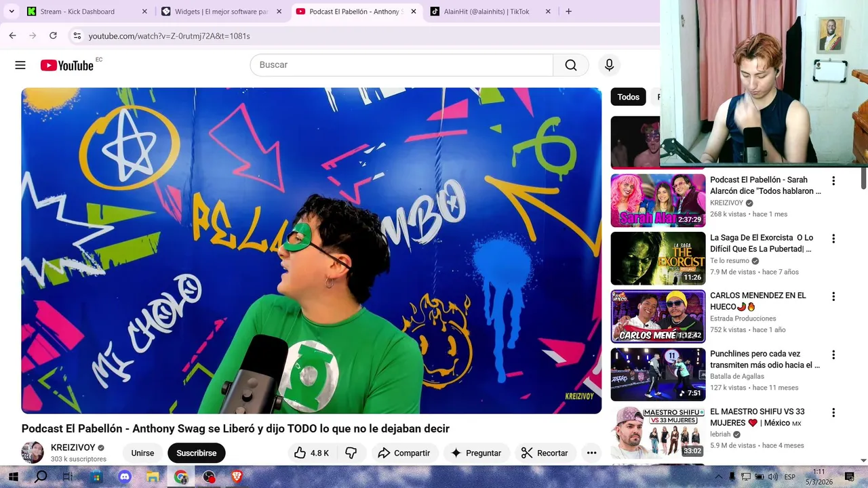Select the YouTube URL in the address bar
The width and height of the screenshot is (868, 488).
169,36
